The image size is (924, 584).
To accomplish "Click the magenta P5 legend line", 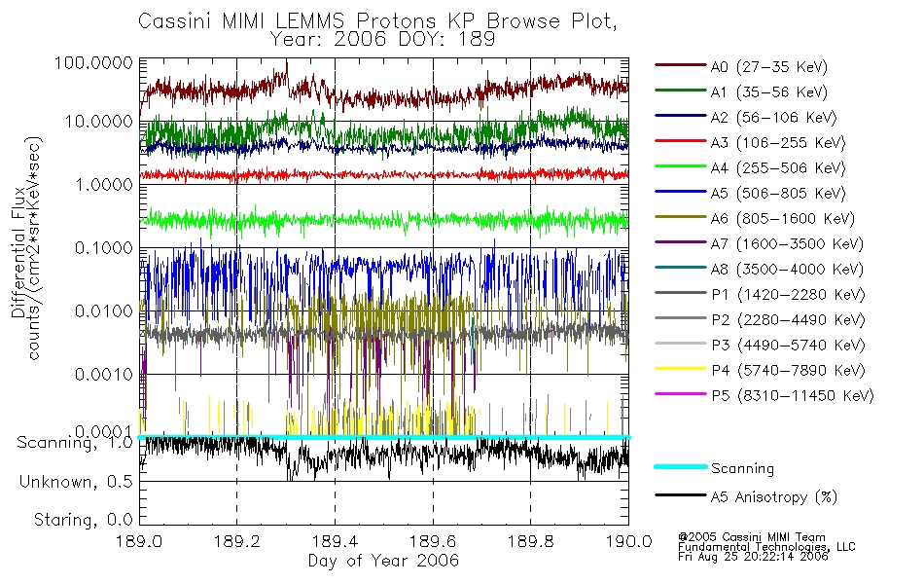I will (x=680, y=393).
